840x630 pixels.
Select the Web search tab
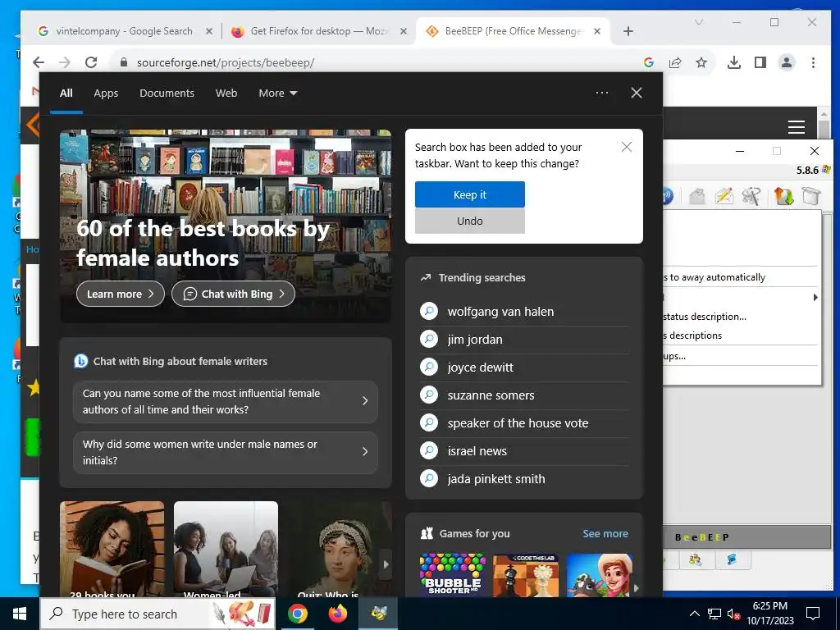[x=226, y=93]
